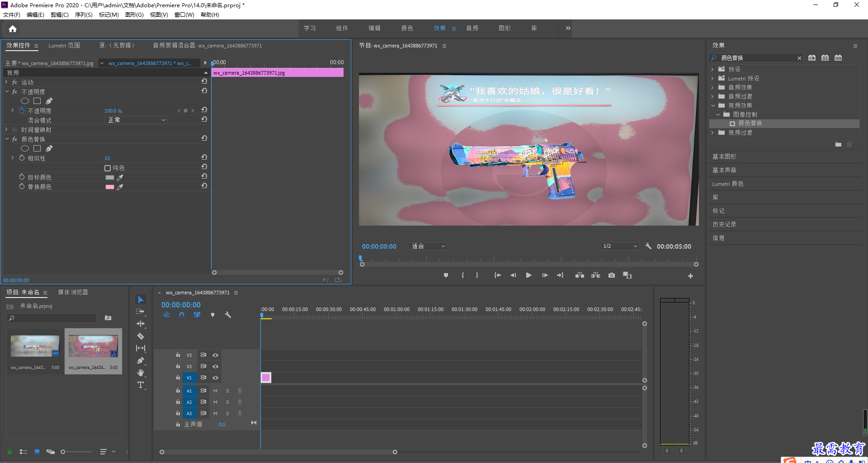Click pen mask tool under 颜色替换

[49, 148]
